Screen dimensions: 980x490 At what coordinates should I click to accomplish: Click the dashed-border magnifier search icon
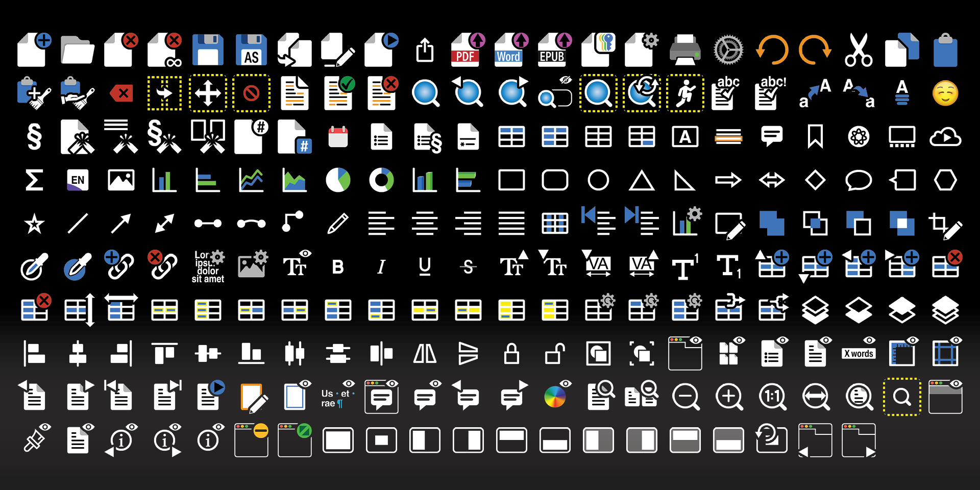tap(902, 397)
